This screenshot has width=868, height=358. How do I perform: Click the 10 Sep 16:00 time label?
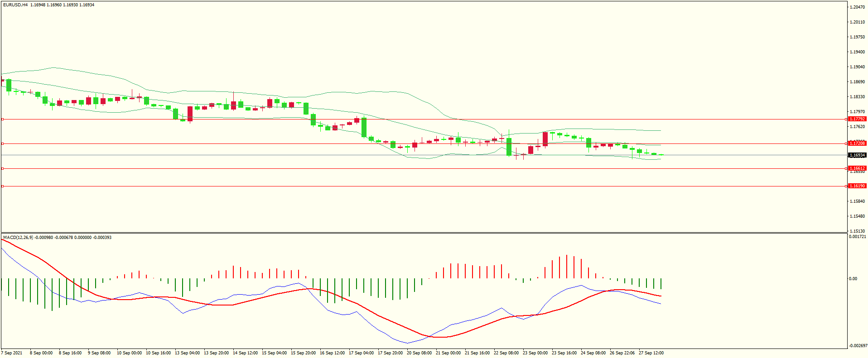(158, 353)
